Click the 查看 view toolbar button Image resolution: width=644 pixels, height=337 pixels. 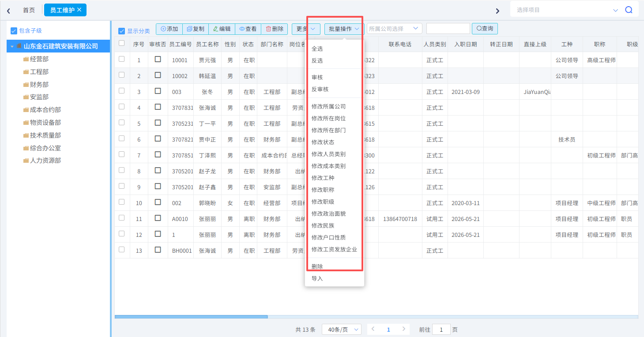[x=248, y=29]
